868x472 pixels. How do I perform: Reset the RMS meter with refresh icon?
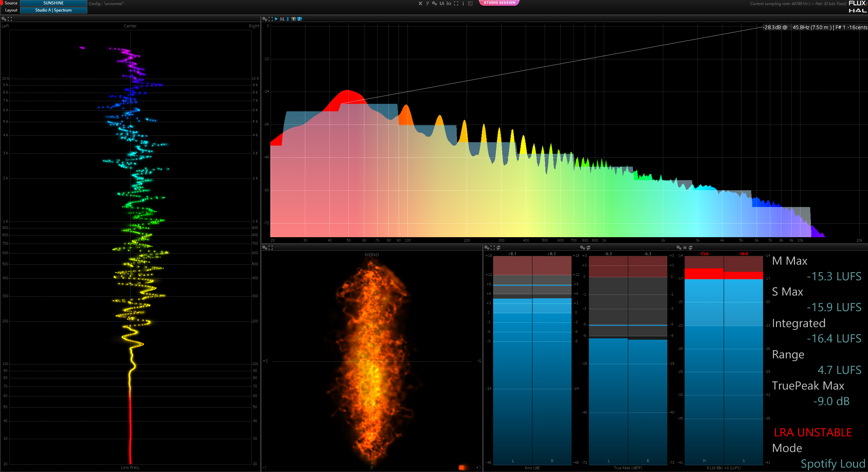(x=499, y=248)
